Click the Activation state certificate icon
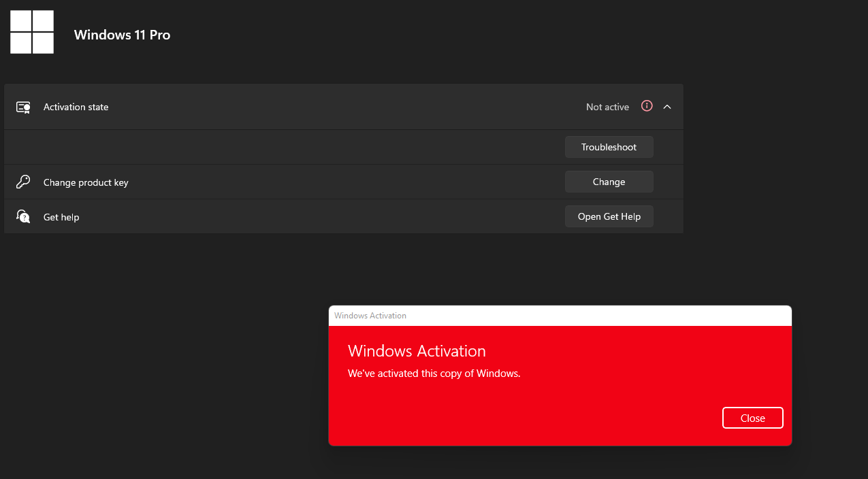868x479 pixels. [x=23, y=107]
